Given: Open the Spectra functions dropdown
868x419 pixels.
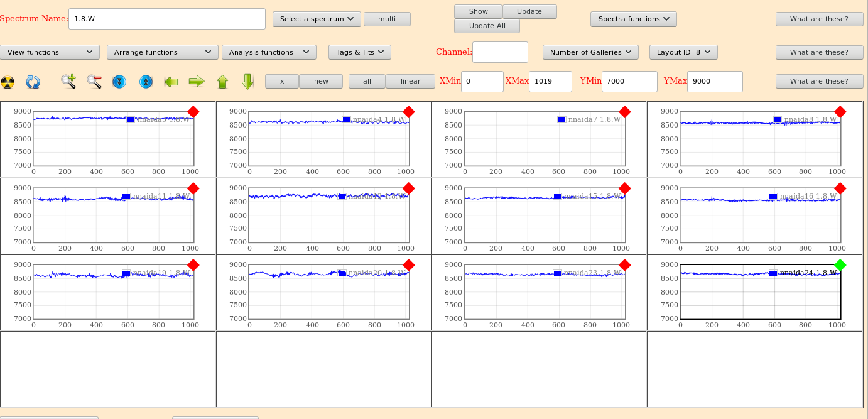Looking at the screenshot, I should (x=633, y=19).
